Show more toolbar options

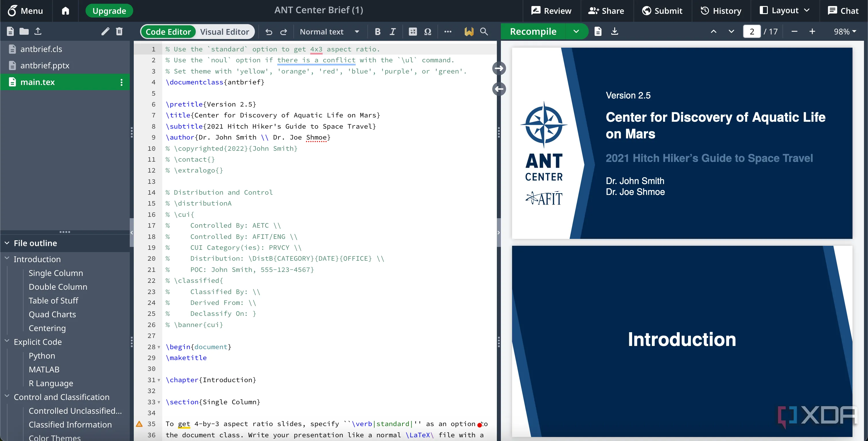click(x=447, y=32)
